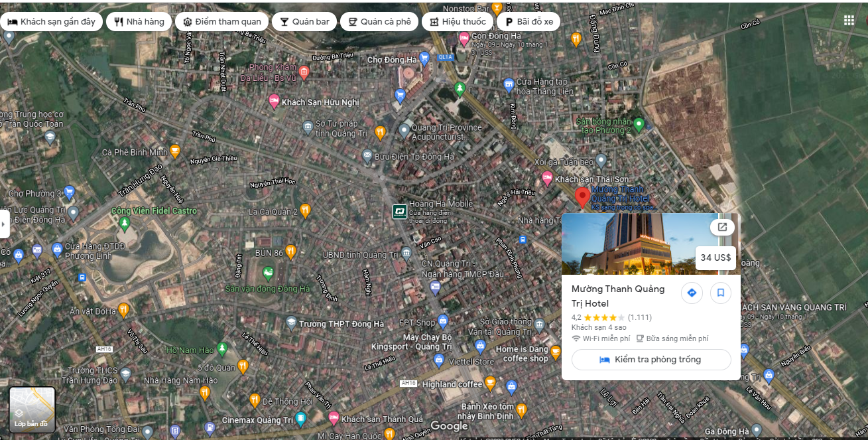Select Khách Sạn Hữu Nghị hotel marker

click(274, 101)
